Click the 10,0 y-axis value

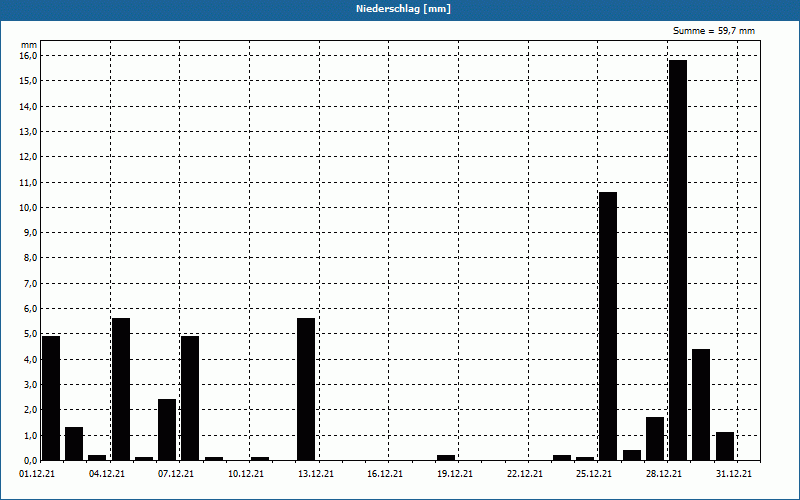tap(29, 208)
